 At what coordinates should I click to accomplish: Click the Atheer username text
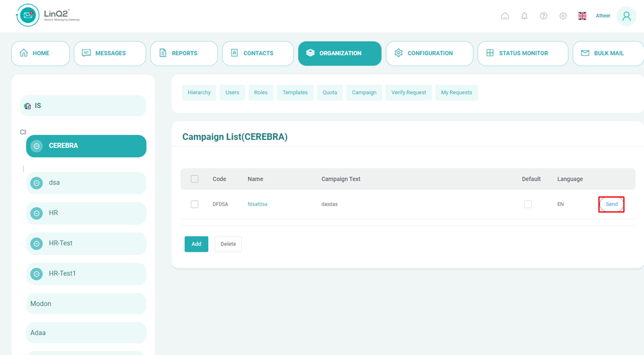(x=602, y=15)
